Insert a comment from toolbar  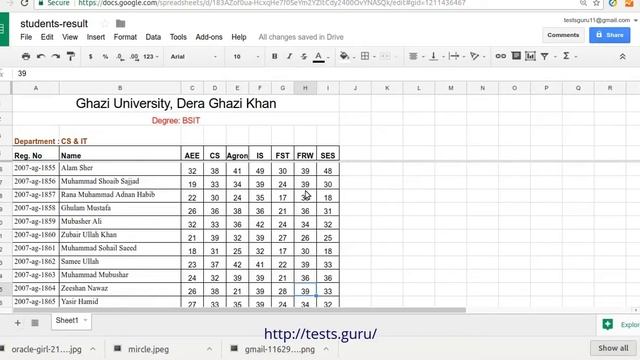tap(516, 56)
